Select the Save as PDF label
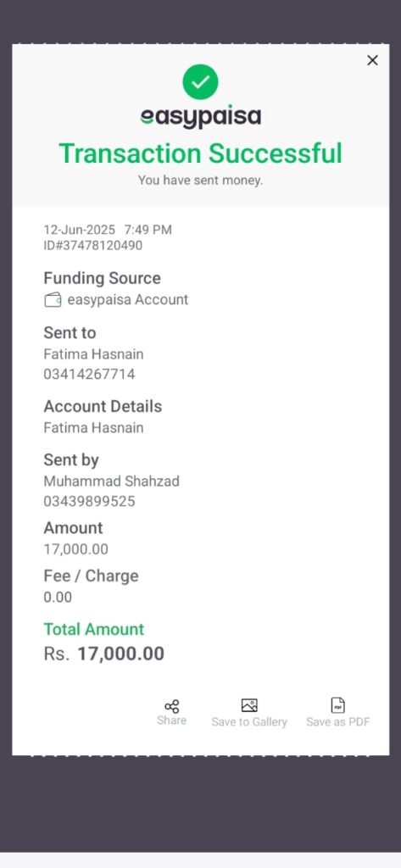Viewport: 401px width, 868px height. [x=338, y=722]
